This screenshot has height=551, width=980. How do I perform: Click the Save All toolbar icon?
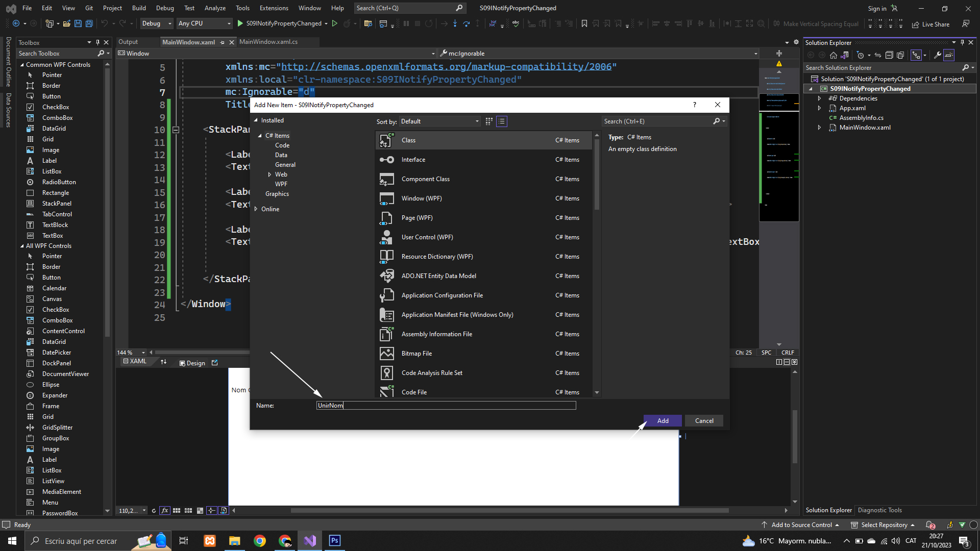89,23
